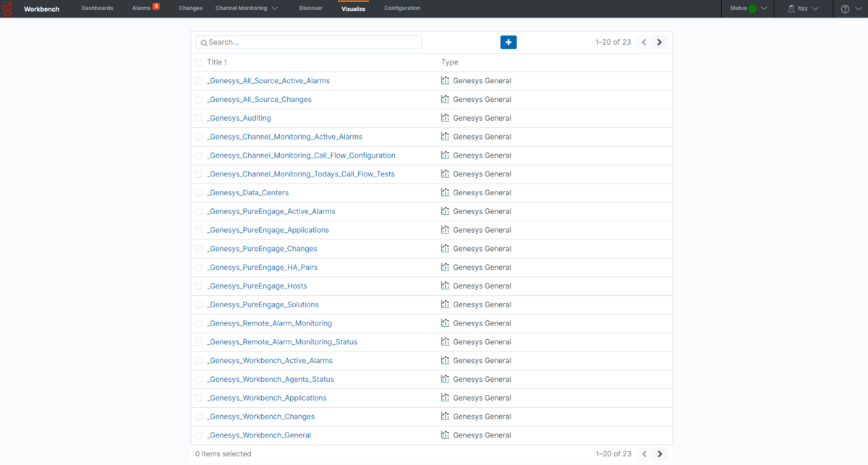
Task: Open _Genesys_Workbench_Agents_Status link
Action: point(271,380)
